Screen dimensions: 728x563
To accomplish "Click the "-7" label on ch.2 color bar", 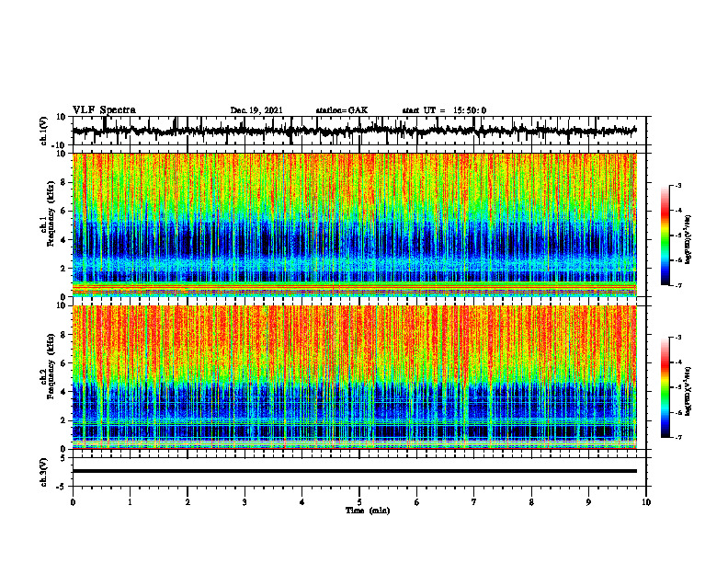I will pyautogui.click(x=677, y=437).
